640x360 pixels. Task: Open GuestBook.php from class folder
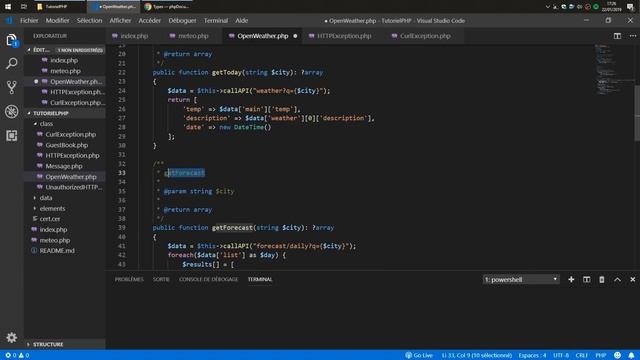67,145
